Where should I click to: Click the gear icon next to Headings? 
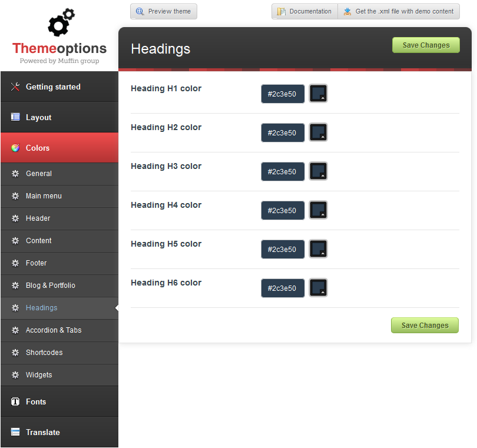(15, 308)
